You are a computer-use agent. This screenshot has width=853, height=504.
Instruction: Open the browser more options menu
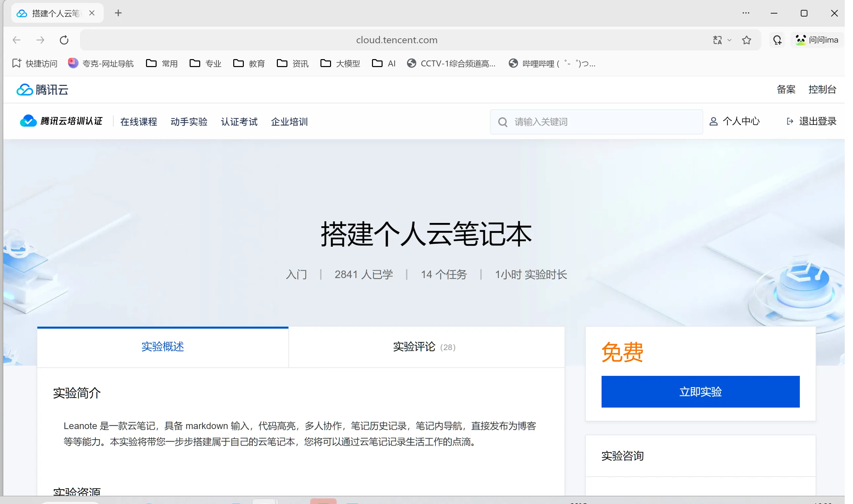(x=746, y=13)
